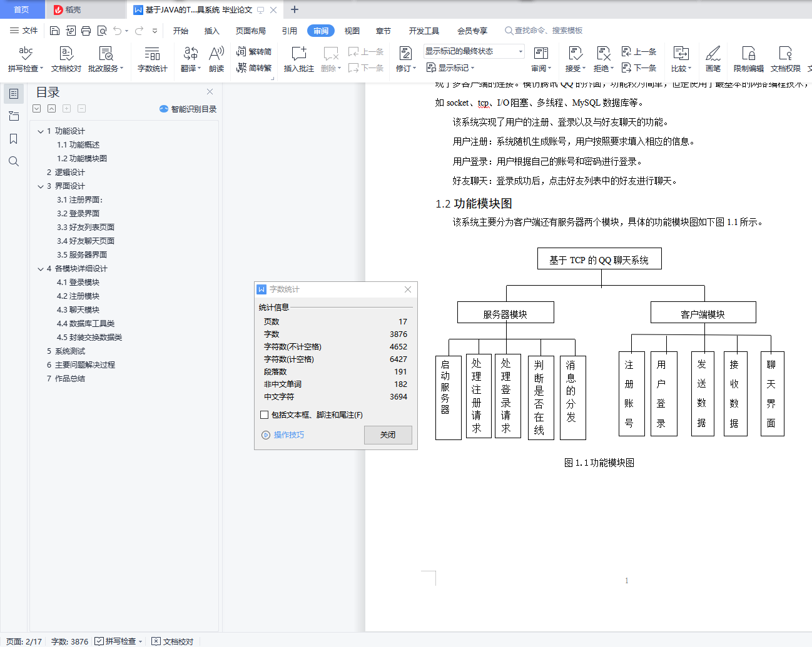Click the Redo arrow icon

pos(139,31)
